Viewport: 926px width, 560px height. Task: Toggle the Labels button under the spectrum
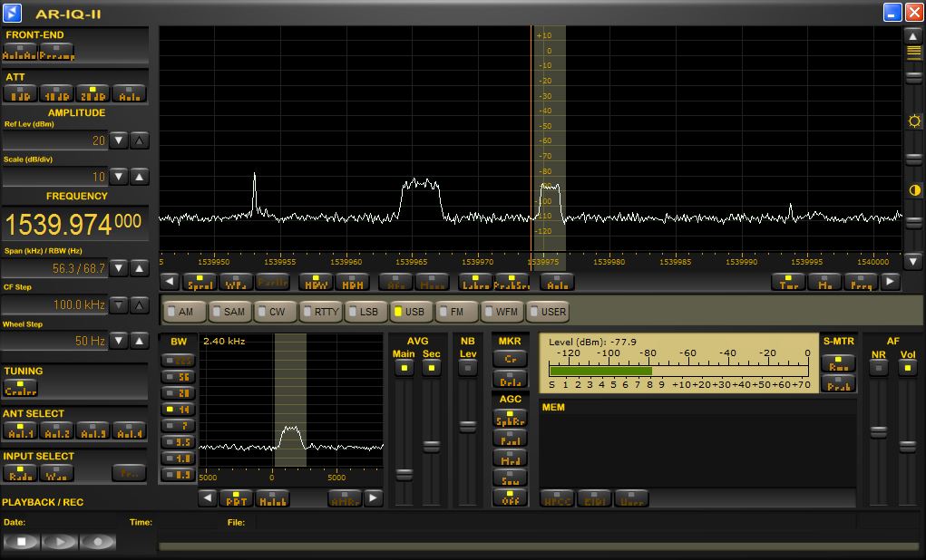(x=475, y=282)
